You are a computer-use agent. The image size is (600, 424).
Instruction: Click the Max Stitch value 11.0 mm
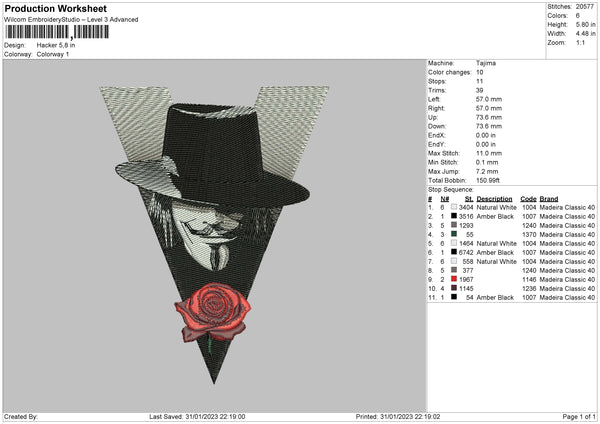pyautogui.click(x=489, y=153)
